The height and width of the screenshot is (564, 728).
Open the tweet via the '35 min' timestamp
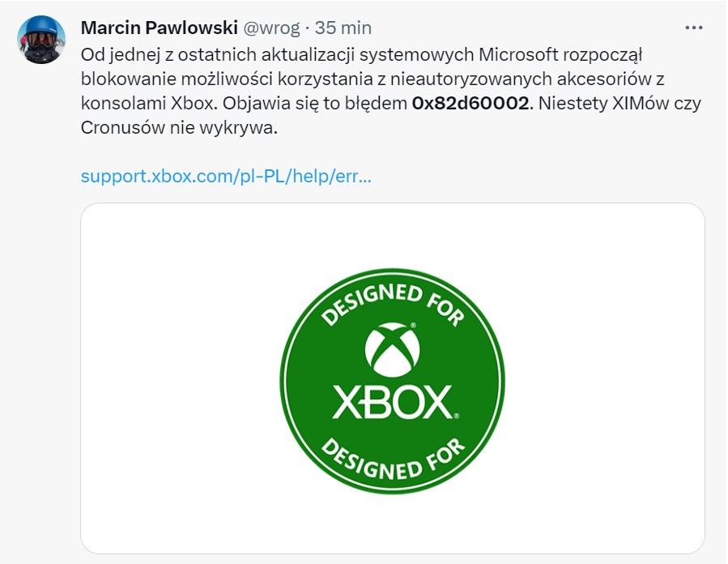coord(343,28)
